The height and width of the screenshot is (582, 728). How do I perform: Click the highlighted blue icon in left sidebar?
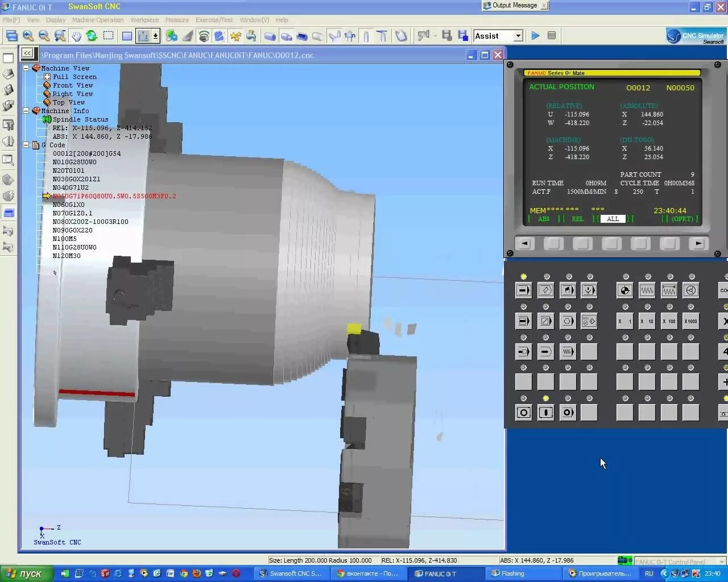pyautogui.click(x=9, y=213)
